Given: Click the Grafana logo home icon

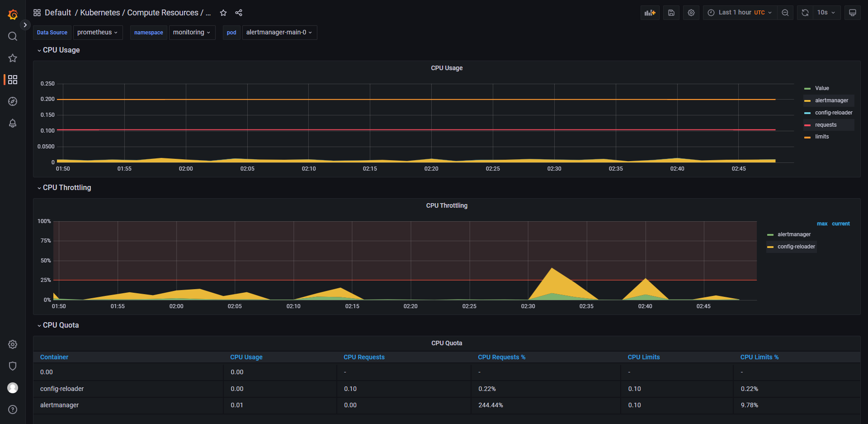Looking at the screenshot, I should [13, 14].
